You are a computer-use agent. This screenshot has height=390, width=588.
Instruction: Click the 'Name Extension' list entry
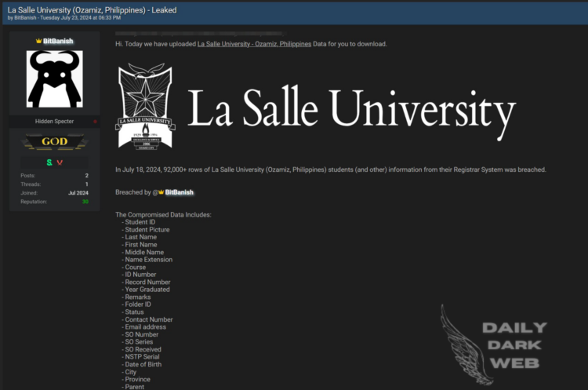147,260
